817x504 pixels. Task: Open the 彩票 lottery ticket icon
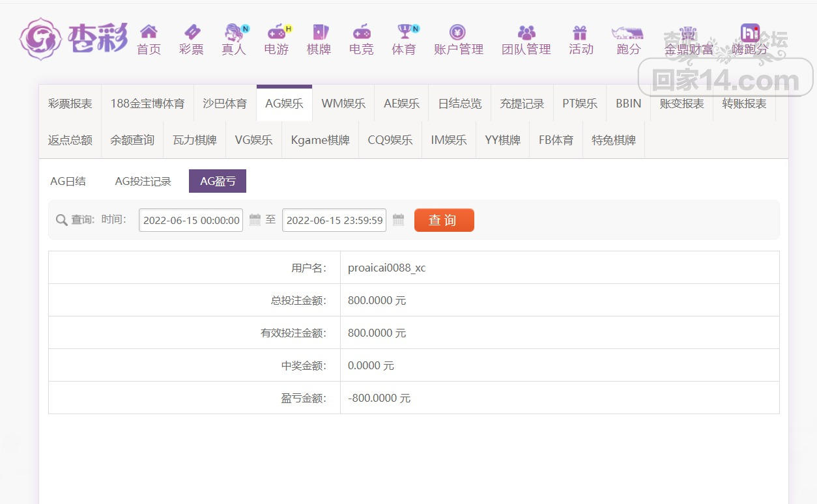coord(192,32)
